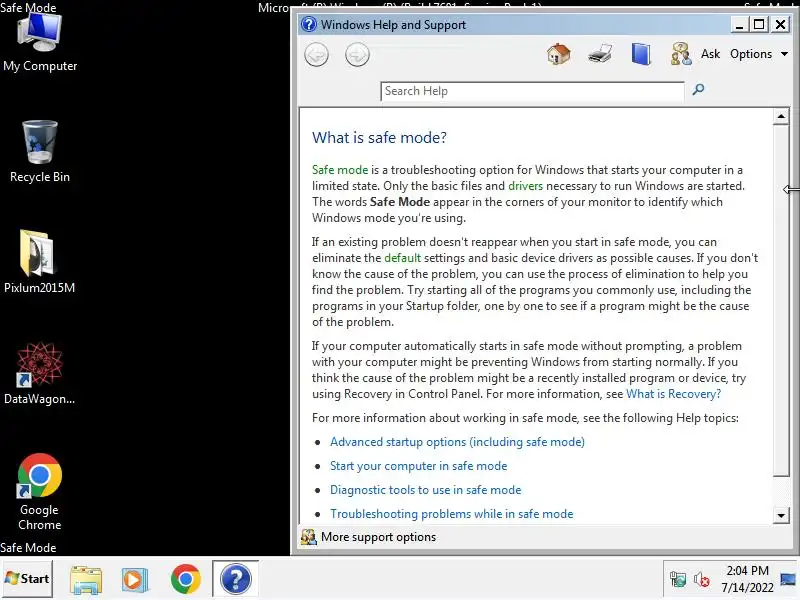The image size is (800, 600).
Task: Open the Options menu
Action: point(759,54)
